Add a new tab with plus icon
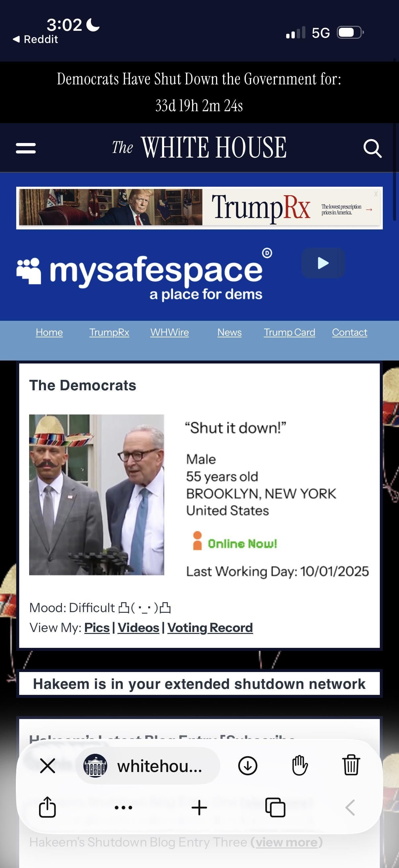This screenshot has width=399, height=868. pyautogui.click(x=199, y=807)
